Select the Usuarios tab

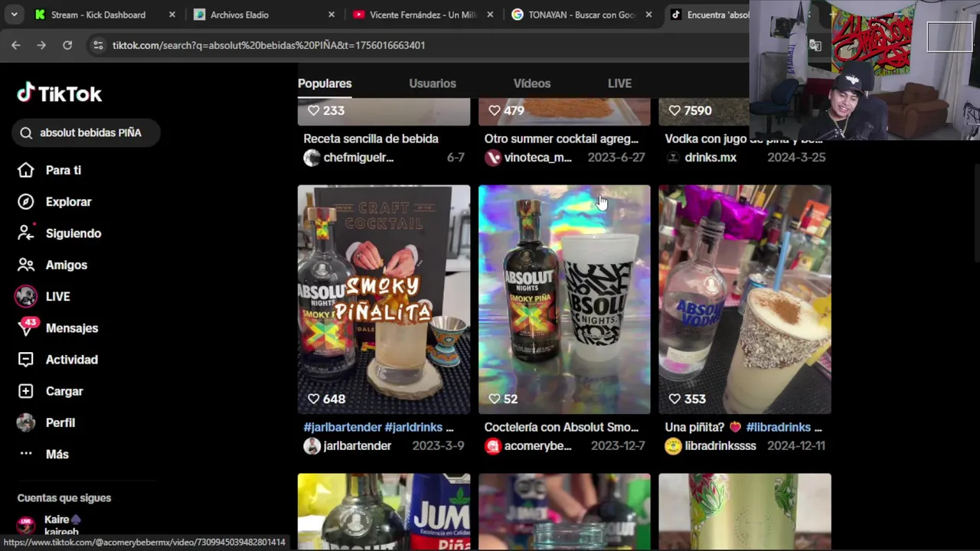pyautogui.click(x=433, y=83)
